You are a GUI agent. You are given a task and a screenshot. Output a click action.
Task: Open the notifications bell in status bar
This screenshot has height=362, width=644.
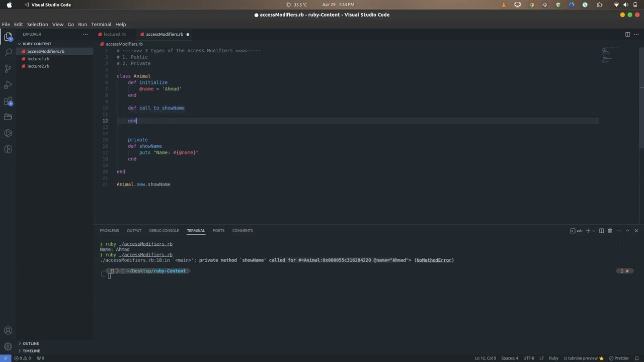click(x=636, y=358)
